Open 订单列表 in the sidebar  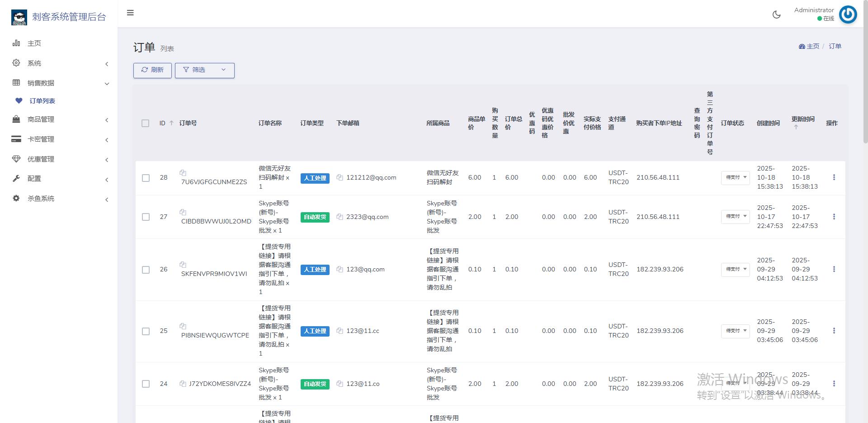[x=42, y=101]
